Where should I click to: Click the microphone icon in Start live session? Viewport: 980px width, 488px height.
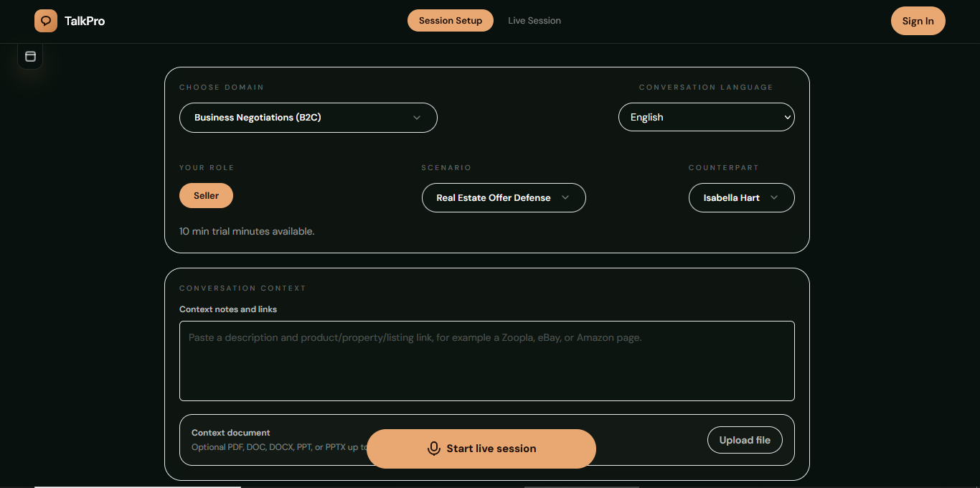pyautogui.click(x=434, y=449)
